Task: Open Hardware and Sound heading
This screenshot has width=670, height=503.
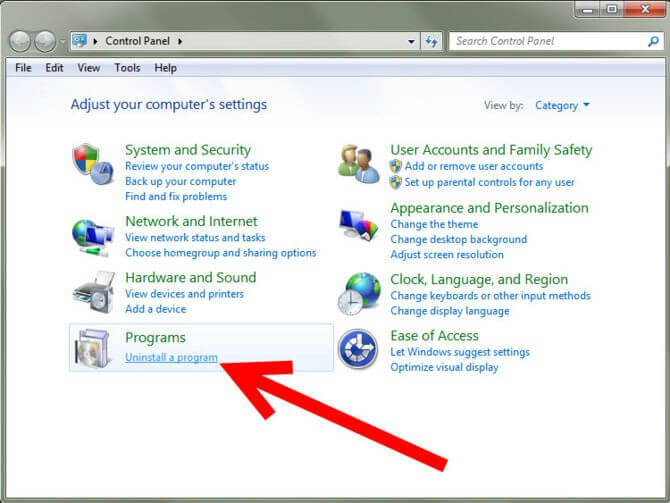Action: click(x=191, y=278)
